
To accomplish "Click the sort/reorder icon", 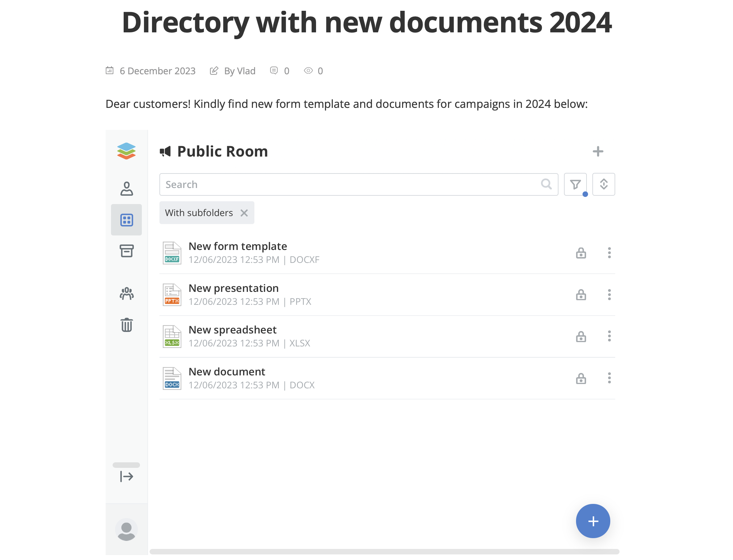I will coord(603,184).
